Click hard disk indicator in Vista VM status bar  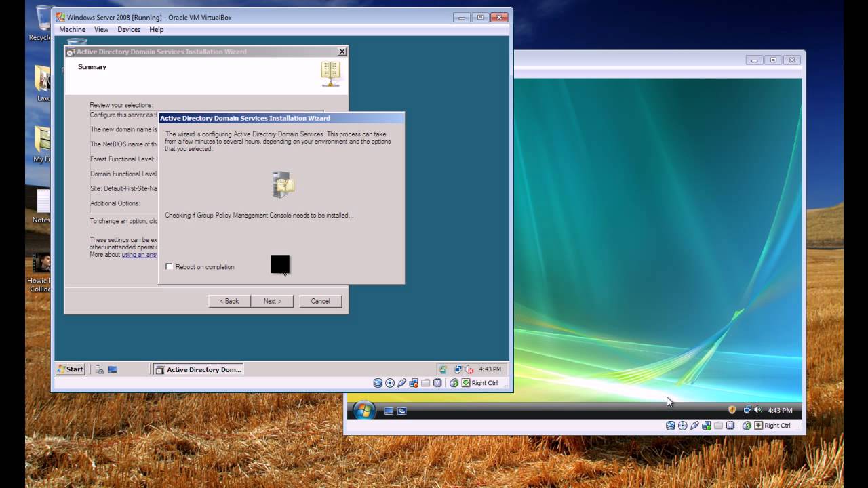[x=671, y=426]
